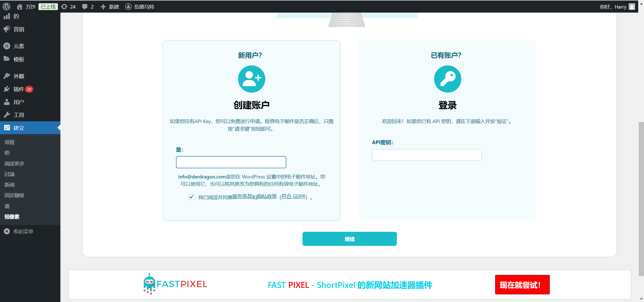The width and height of the screenshot is (644, 302).
Task: Focus the API密钥 input field
Action: [x=427, y=155]
